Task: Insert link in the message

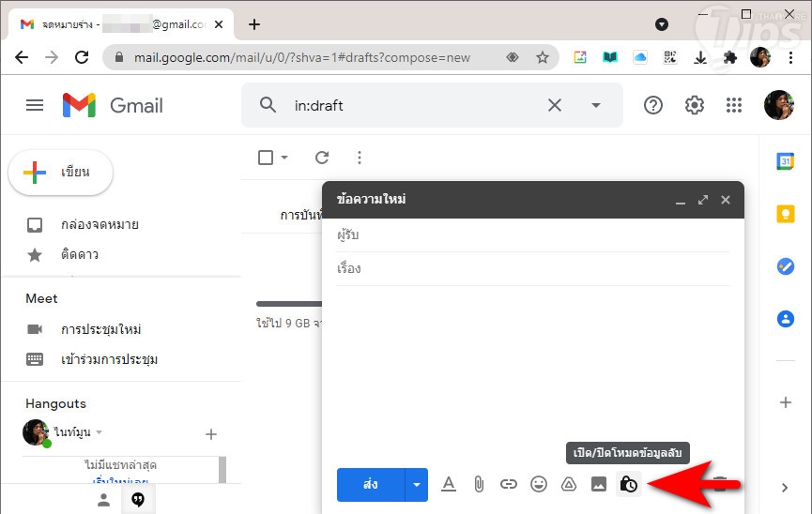Action: [x=509, y=485]
